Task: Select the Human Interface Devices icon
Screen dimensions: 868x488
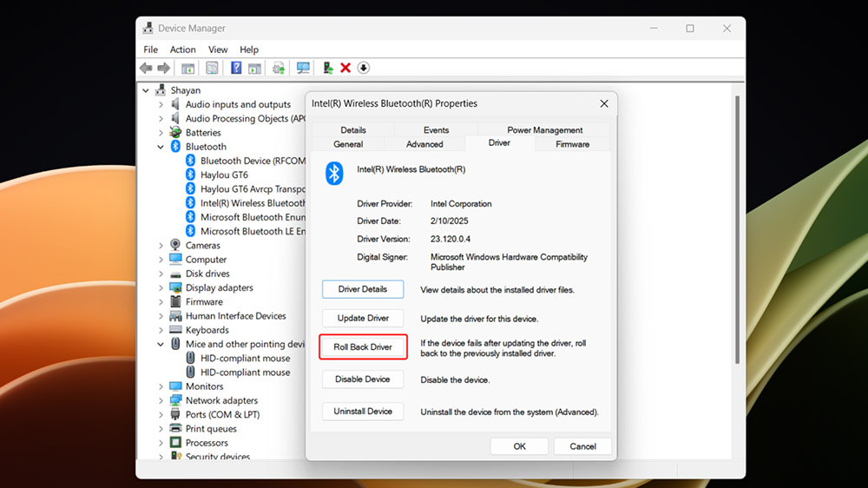Action: (x=175, y=316)
